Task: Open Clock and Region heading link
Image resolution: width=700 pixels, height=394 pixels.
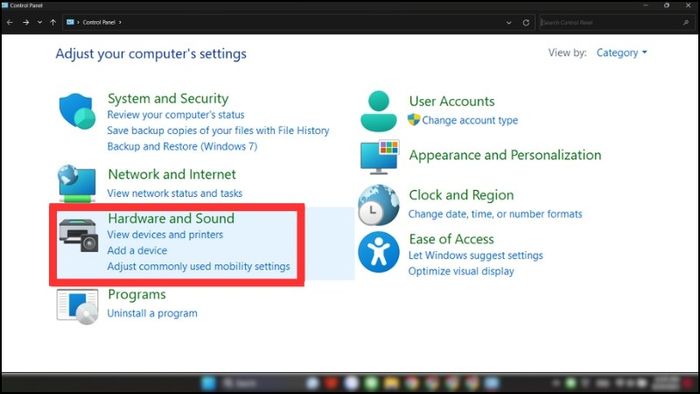Action: click(461, 195)
